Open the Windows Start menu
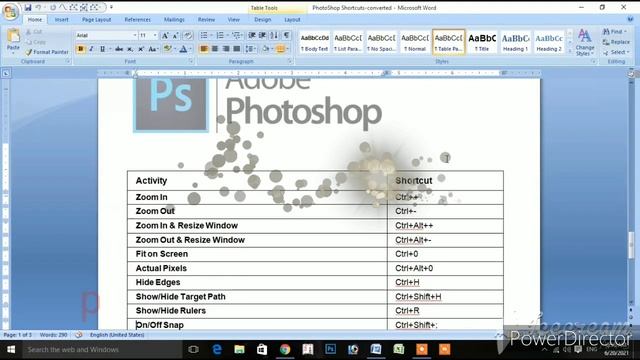 click(x=11, y=349)
